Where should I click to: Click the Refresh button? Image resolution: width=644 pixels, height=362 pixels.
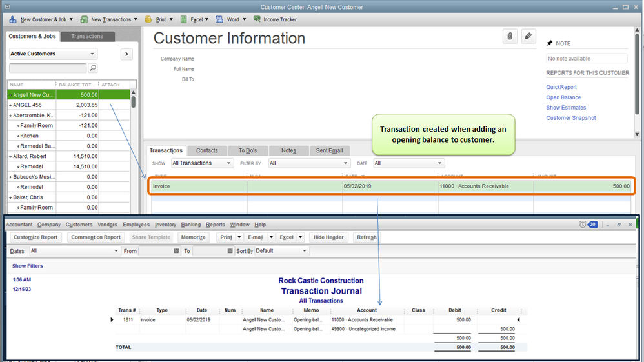[x=367, y=237]
